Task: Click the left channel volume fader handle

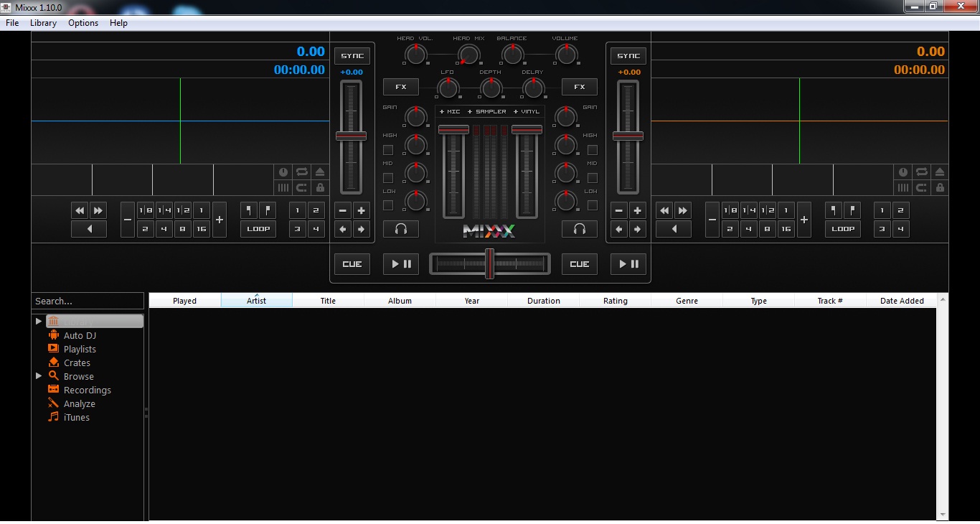Action: point(454,130)
